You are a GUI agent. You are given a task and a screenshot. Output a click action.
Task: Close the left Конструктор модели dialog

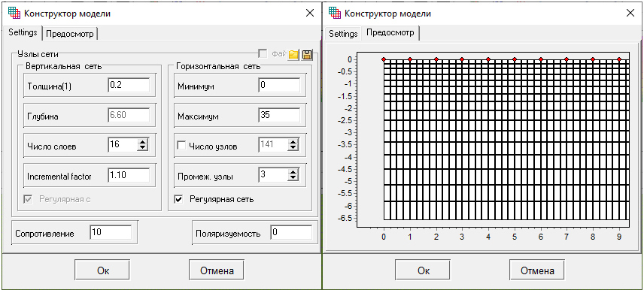coord(310,13)
